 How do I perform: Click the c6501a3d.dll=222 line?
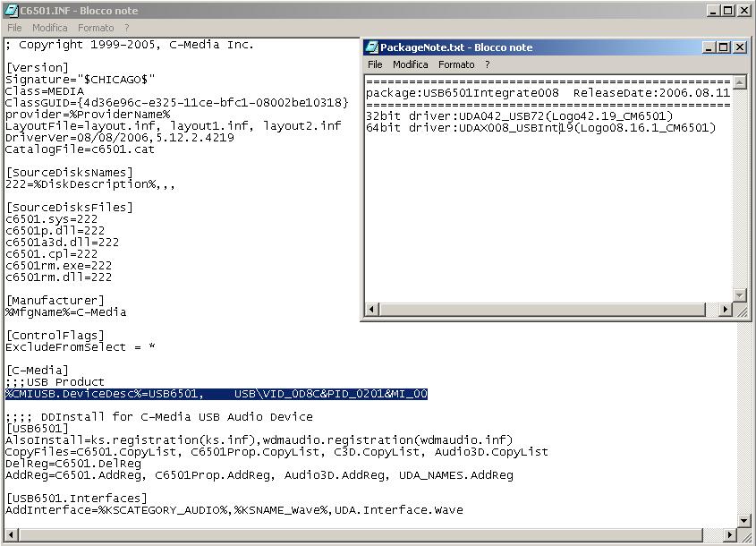click(62, 243)
